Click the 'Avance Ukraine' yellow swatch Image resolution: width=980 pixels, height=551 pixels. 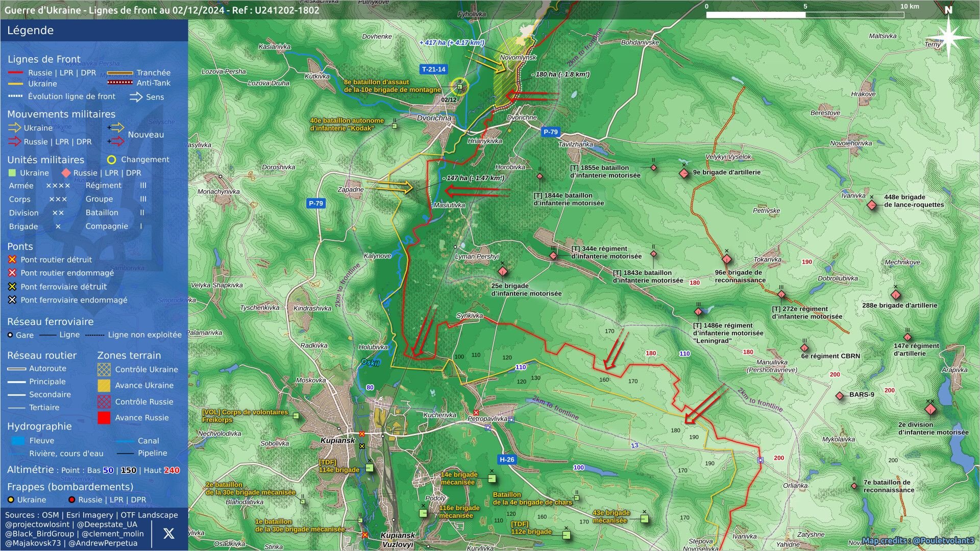click(x=104, y=385)
